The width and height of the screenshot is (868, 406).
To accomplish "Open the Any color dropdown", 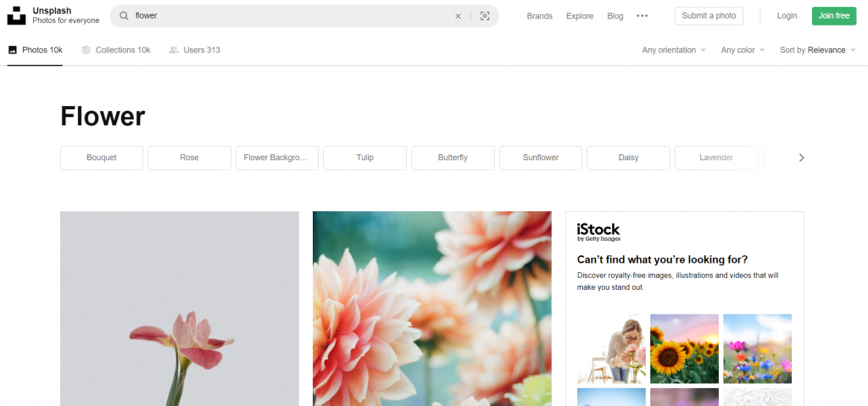I will pyautogui.click(x=743, y=50).
